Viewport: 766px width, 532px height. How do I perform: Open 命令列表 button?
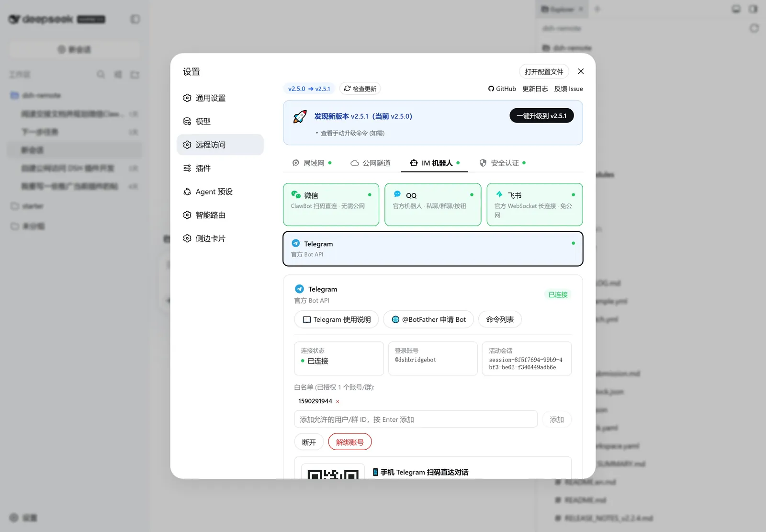[x=500, y=319]
